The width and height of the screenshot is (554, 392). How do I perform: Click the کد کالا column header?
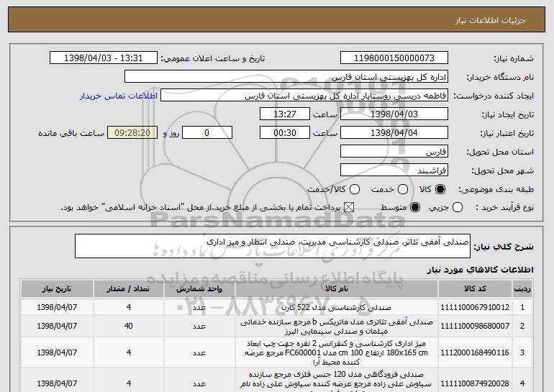[475, 289]
